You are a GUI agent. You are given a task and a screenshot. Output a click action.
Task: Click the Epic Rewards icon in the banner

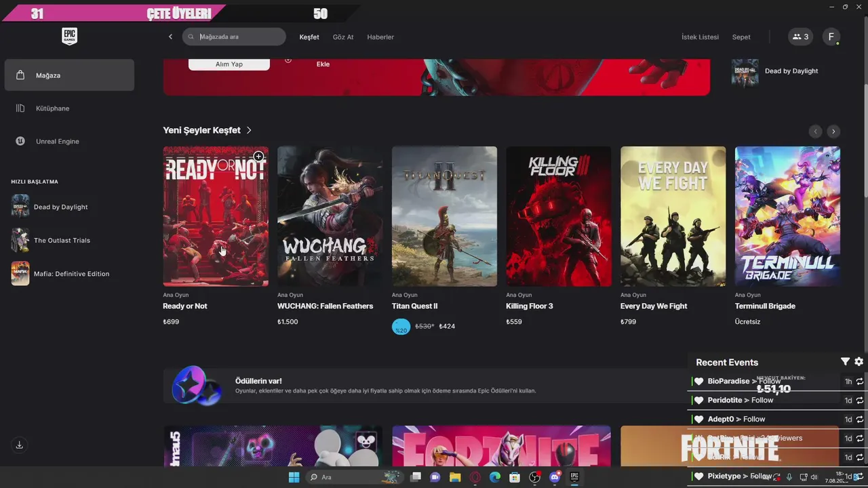[x=197, y=386]
